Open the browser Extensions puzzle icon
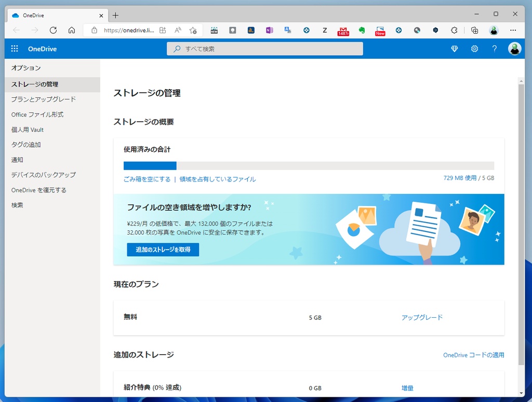The width and height of the screenshot is (532, 402). 454,30
